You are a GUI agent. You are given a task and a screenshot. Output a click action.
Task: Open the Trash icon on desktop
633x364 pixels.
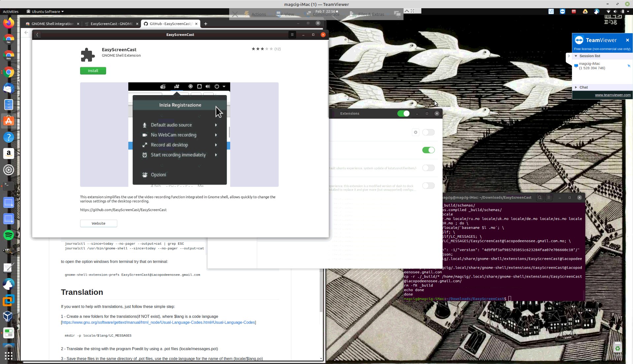pos(618,349)
